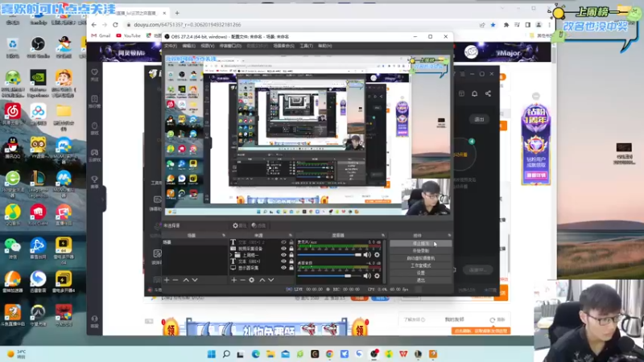The width and height of the screenshot is (644, 362).
Task: Add a new scene in Scenes panel
Action: [x=167, y=280]
